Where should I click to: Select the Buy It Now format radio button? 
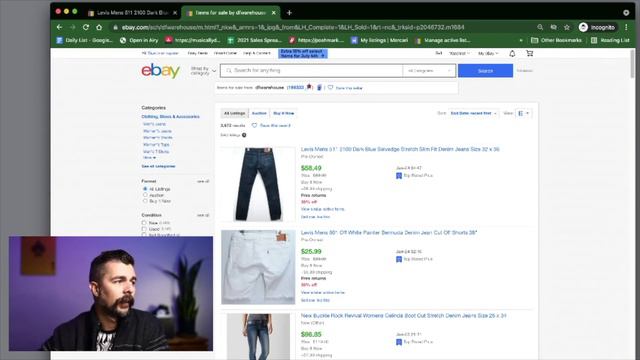coord(145,201)
